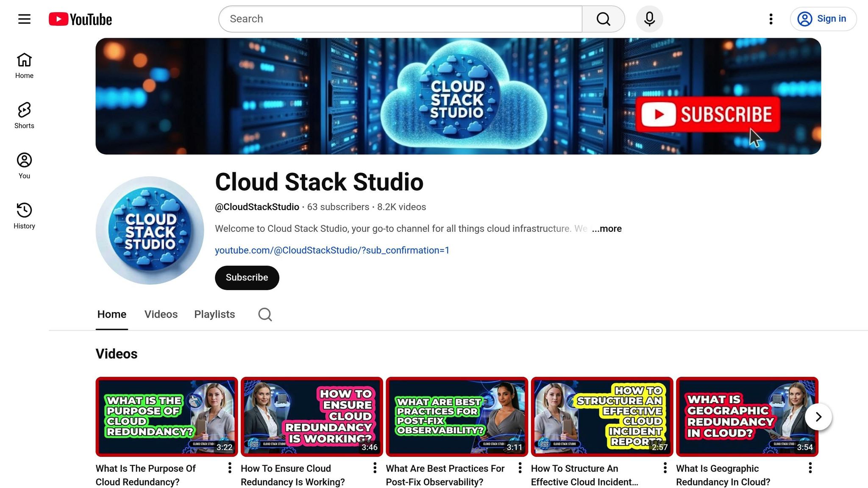The image size is (868, 488).
Task: Open the hamburger guide menu
Action: click(x=24, y=19)
